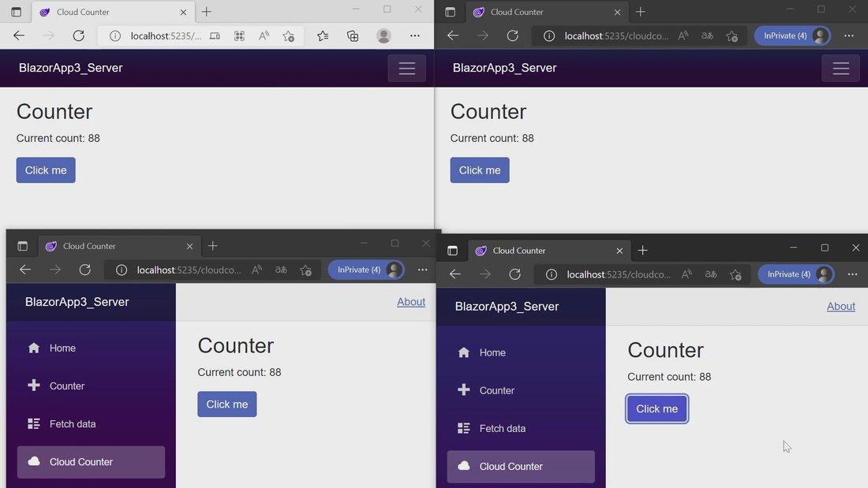Click BlazorApp3_Server brand in bottom-right window

[x=507, y=307]
